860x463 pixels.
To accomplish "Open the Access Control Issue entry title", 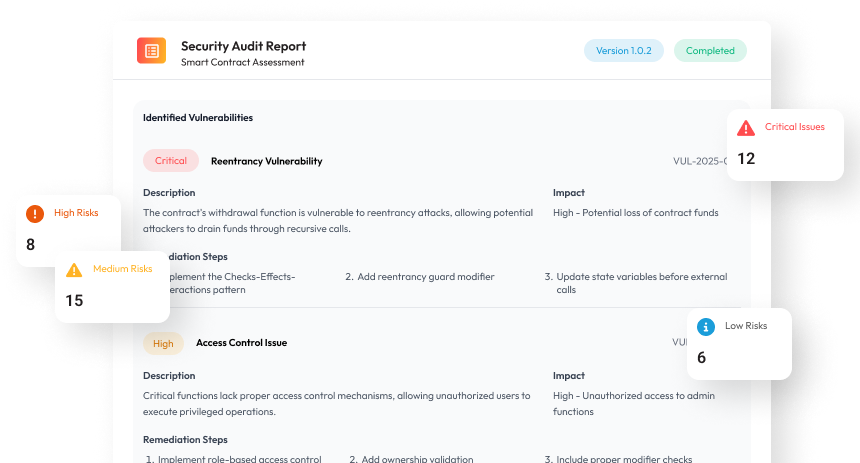I will 241,343.
